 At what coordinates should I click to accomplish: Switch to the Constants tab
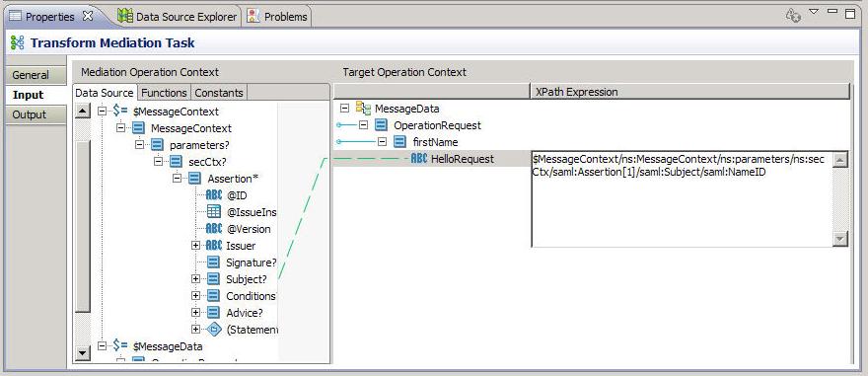219,93
